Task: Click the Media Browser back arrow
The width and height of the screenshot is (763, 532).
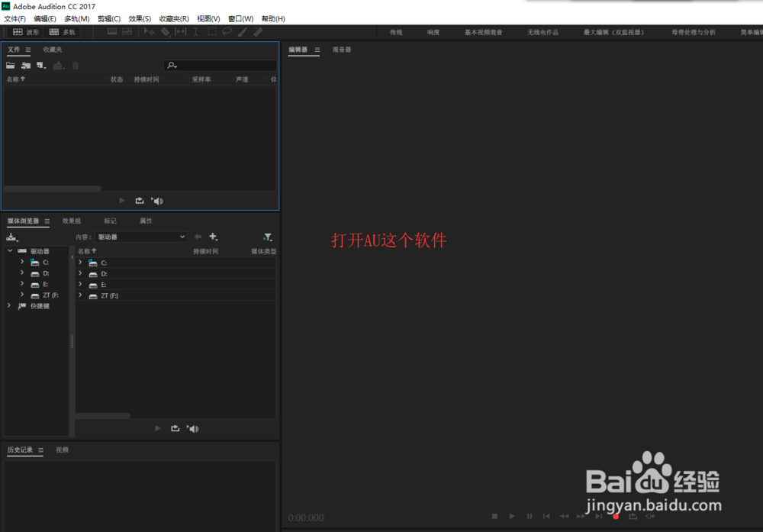Action: coord(198,237)
